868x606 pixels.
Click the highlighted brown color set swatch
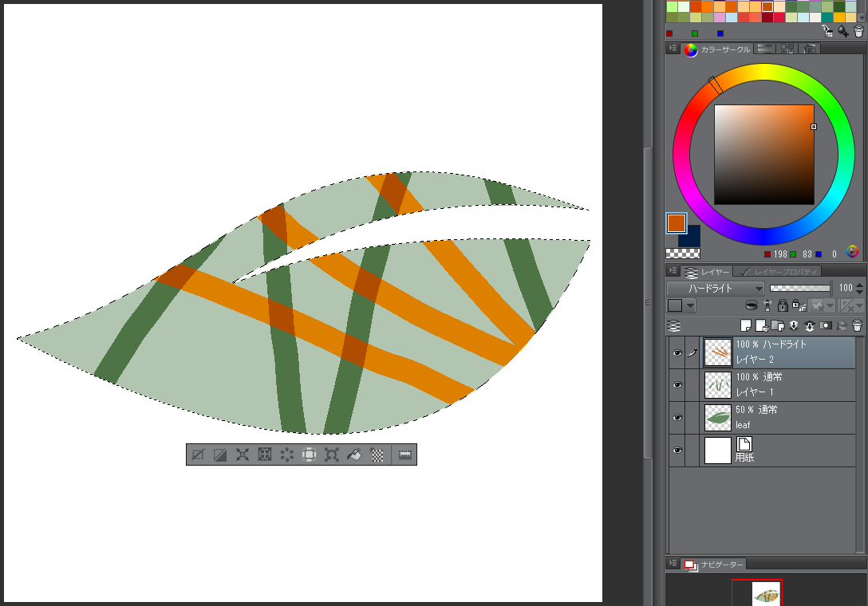(x=767, y=6)
